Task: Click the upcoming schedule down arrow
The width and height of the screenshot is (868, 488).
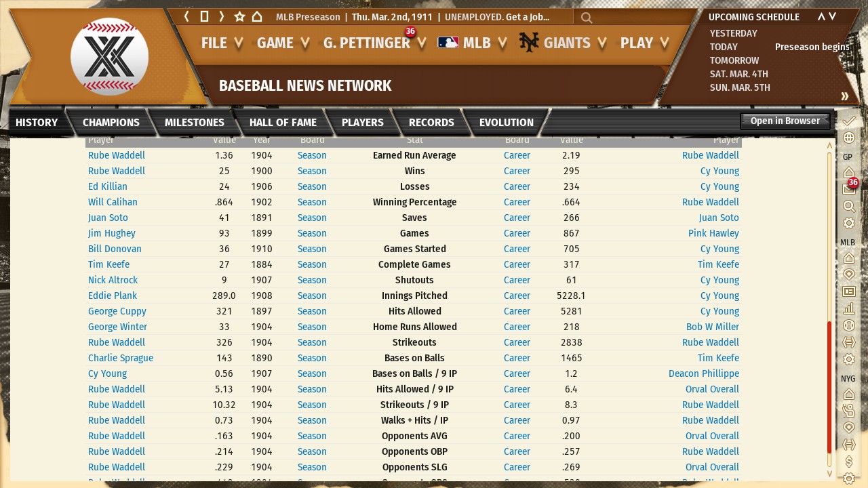Action: tap(833, 17)
